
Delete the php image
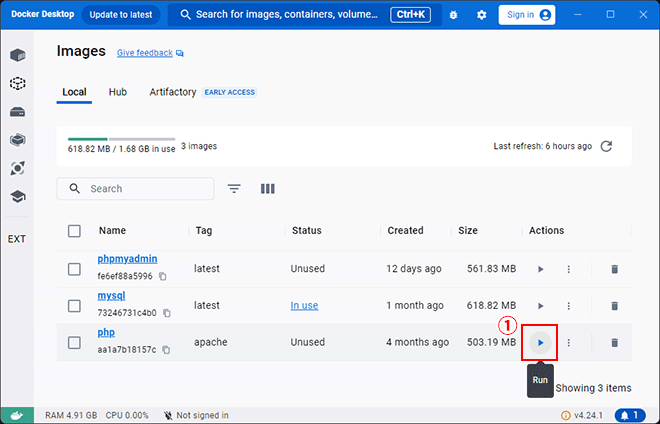click(615, 343)
